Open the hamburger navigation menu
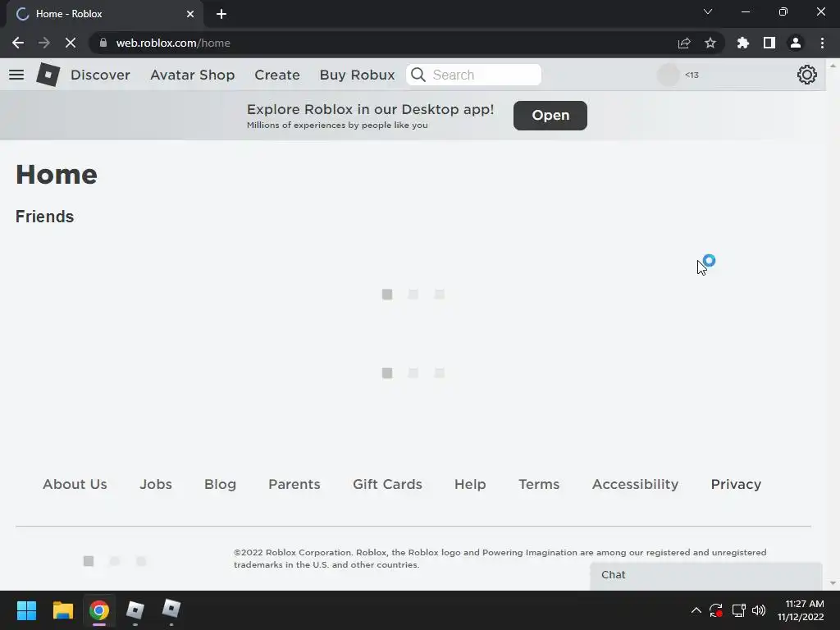 [16, 75]
